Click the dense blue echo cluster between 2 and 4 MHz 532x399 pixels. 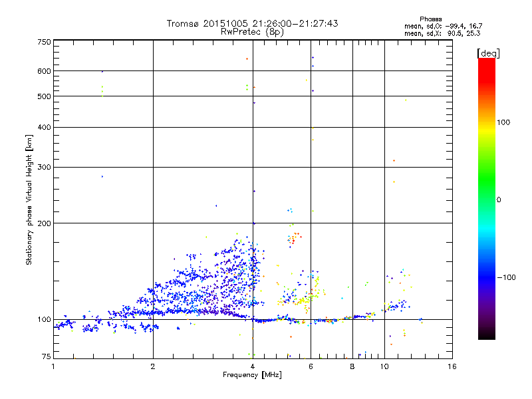coord(203,281)
